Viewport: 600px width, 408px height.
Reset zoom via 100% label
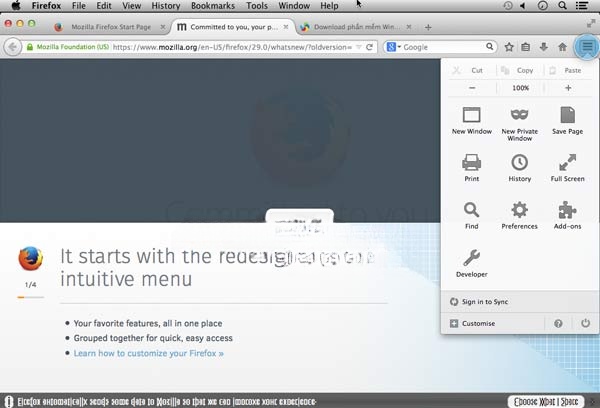click(x=520, y=88)
